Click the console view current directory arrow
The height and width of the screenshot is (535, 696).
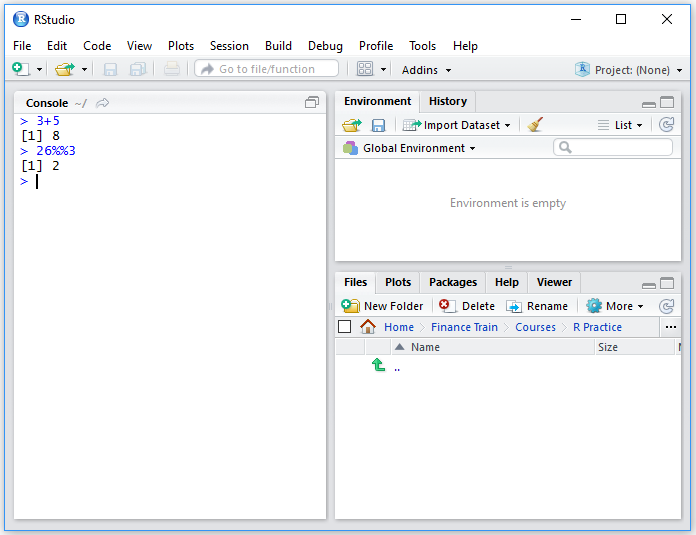click(x=103, y=103)
